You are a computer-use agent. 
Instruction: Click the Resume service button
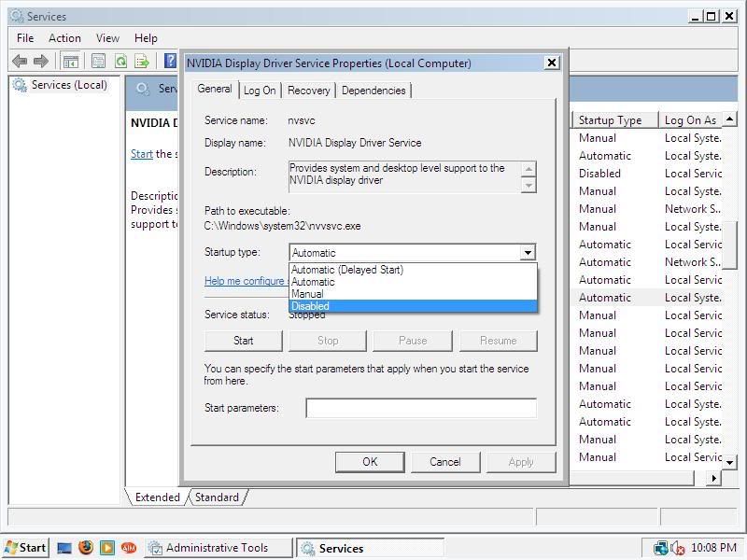(499, 341)
